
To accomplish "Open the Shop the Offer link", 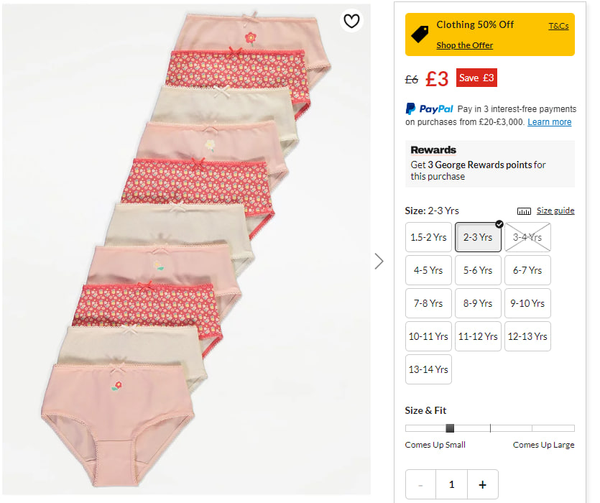I will click(x=465, y=45).
